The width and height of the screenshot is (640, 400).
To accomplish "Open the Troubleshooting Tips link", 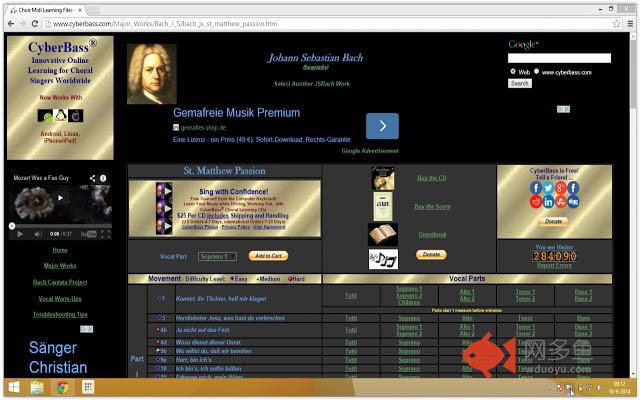I will pos(60,314).
